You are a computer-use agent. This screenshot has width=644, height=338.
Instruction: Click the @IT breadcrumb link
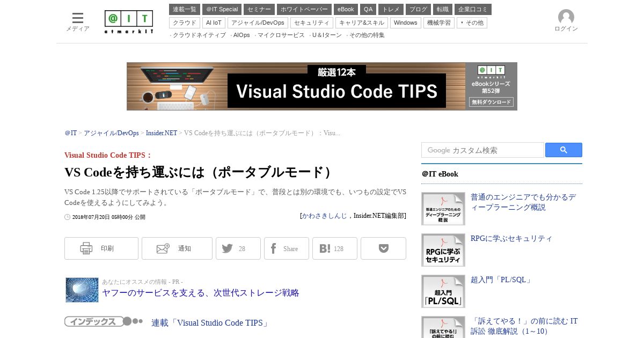point(71,133)
